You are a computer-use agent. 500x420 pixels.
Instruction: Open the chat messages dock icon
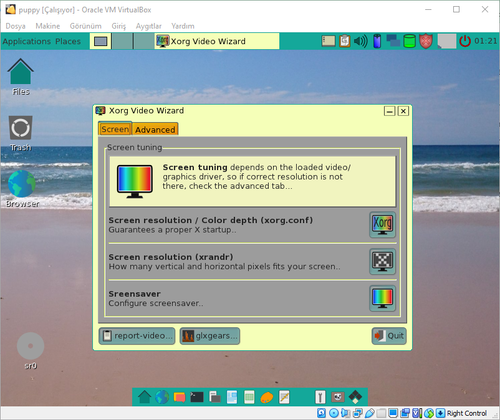(179, 397)
